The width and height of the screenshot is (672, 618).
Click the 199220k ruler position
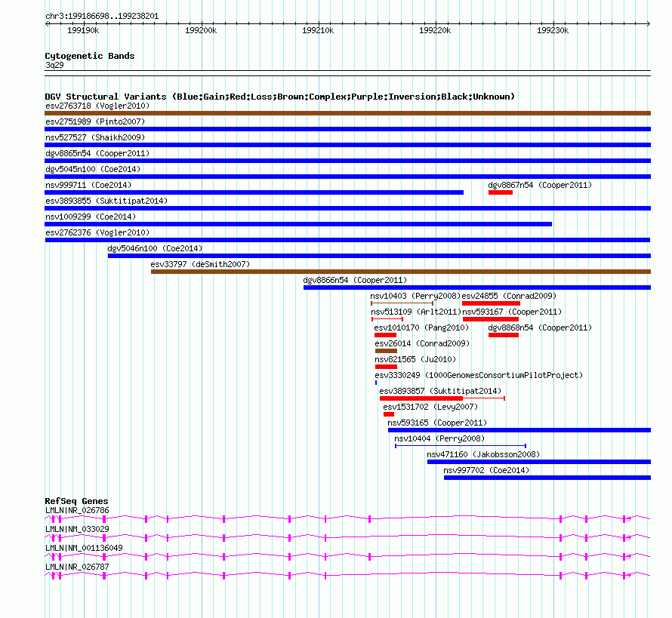coord(435,30)
